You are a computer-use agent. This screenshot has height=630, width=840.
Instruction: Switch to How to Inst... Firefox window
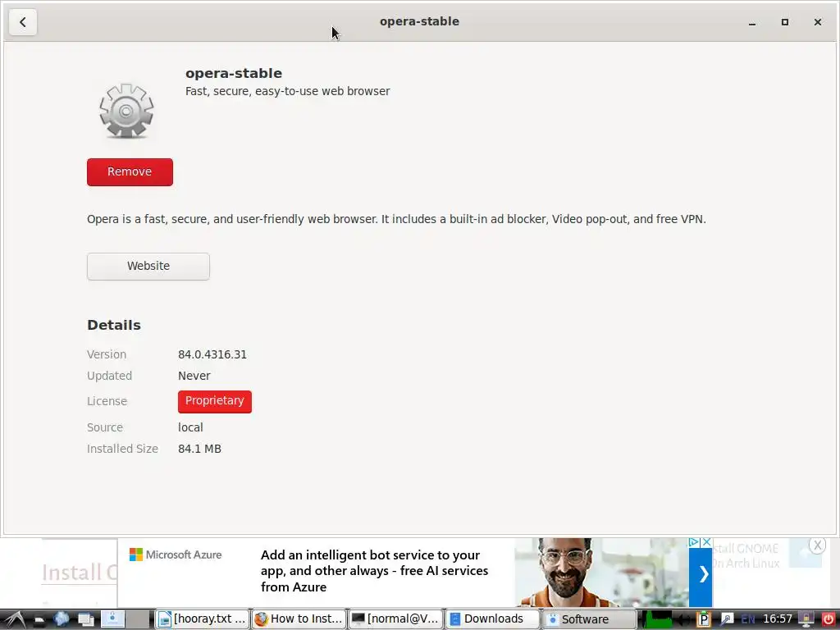pos(299,619)
